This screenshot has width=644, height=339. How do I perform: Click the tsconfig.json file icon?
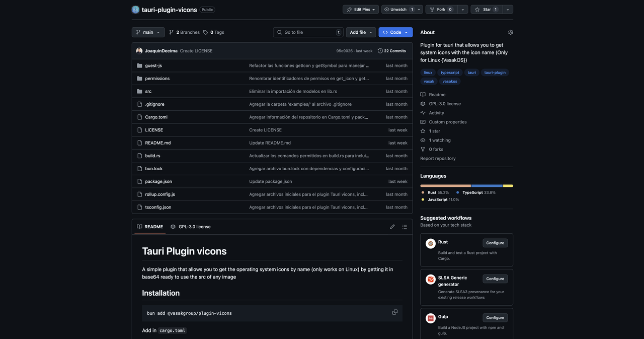[140, 207]
